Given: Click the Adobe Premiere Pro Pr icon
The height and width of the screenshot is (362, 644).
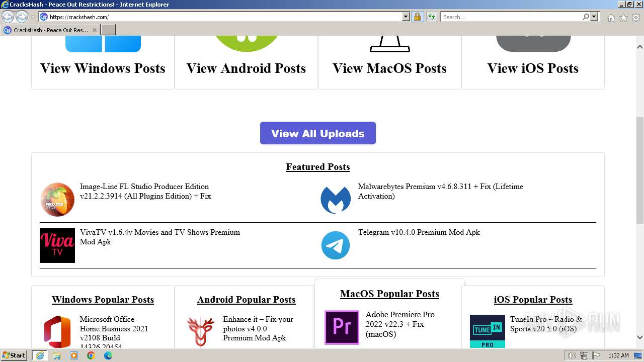Looking at the screenshot, I should tap(342, 327).
